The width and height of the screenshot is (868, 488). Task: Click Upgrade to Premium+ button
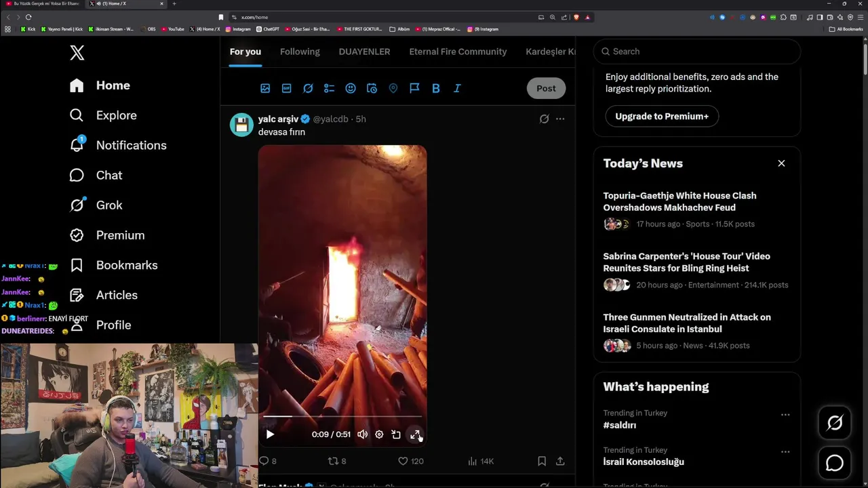coord(662,116)
